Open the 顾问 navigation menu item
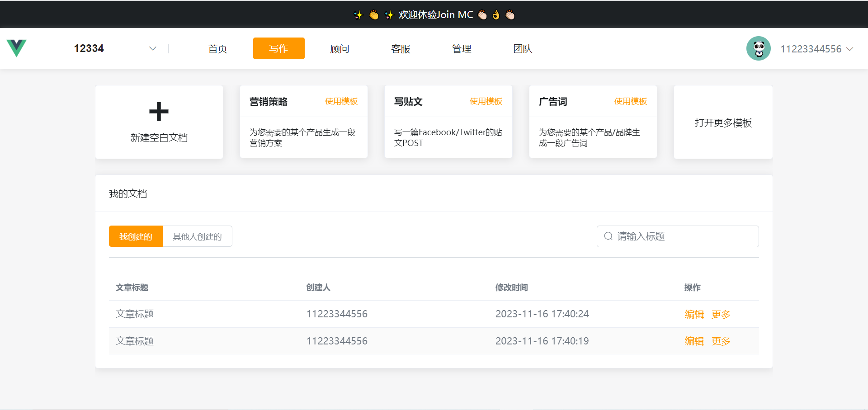The width and height of the screenshot is (868, 410). point(340,49)
